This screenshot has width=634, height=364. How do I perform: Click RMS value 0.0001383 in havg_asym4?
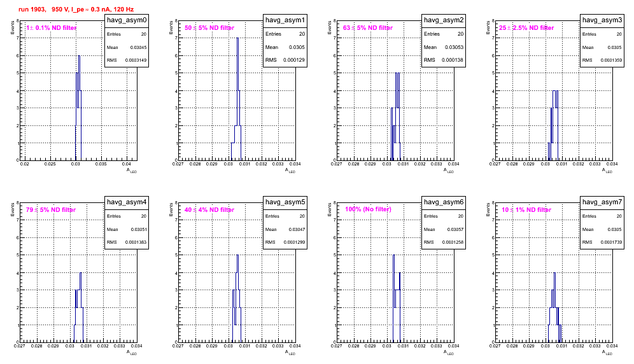136,242
